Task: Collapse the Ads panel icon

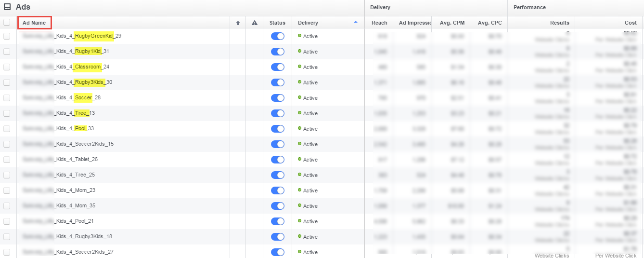Action: tap(7, 7)
